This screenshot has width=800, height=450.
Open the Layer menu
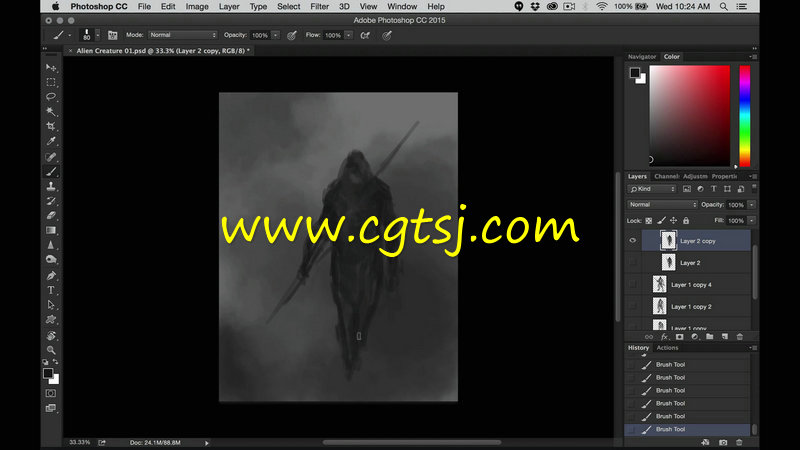click(229, 7)
